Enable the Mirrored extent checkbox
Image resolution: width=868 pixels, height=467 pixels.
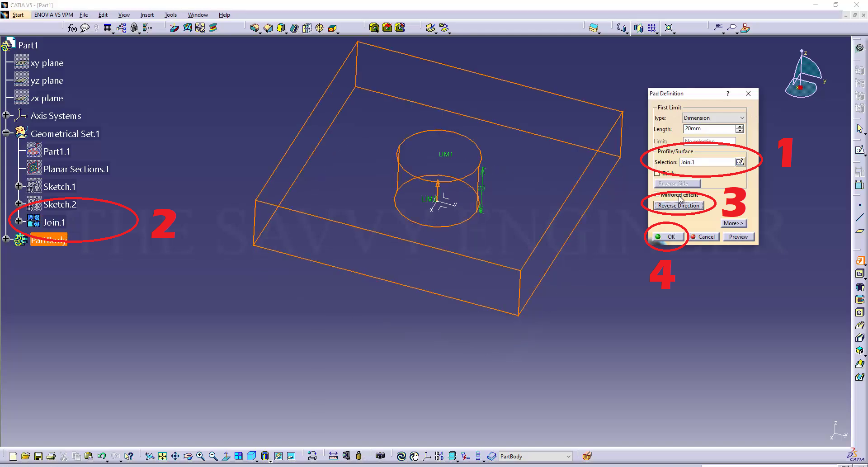(656, 195)
